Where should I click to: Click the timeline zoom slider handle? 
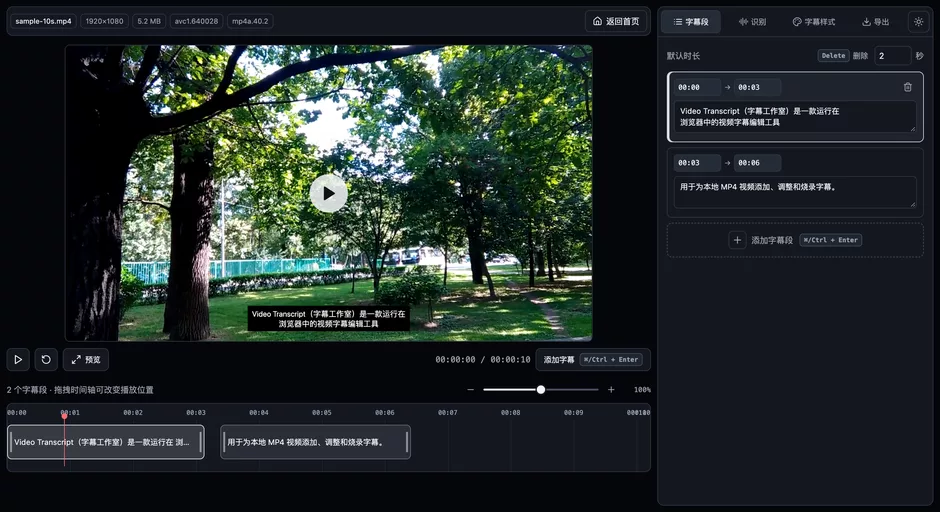tap(541, 390)
